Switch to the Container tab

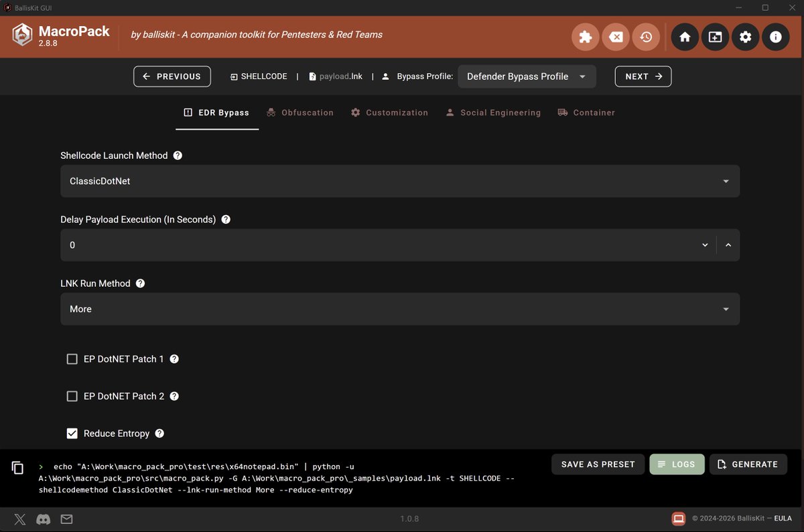[x=586, y=113]
